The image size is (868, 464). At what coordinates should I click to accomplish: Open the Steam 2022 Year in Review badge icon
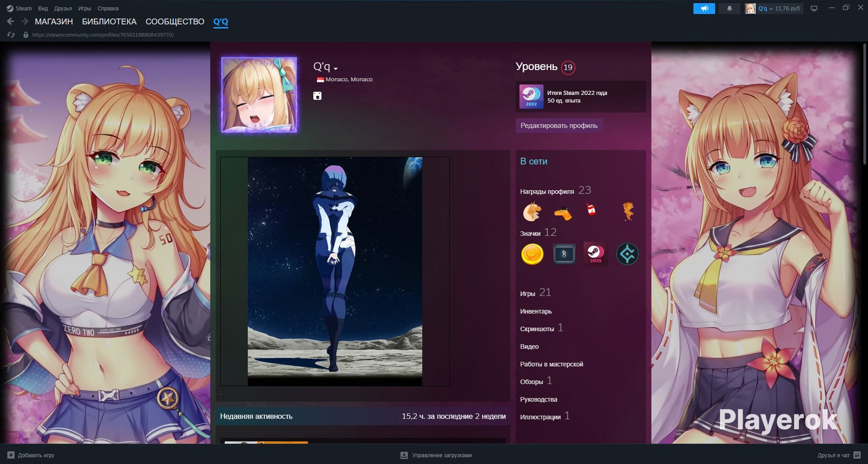[531, 97]
